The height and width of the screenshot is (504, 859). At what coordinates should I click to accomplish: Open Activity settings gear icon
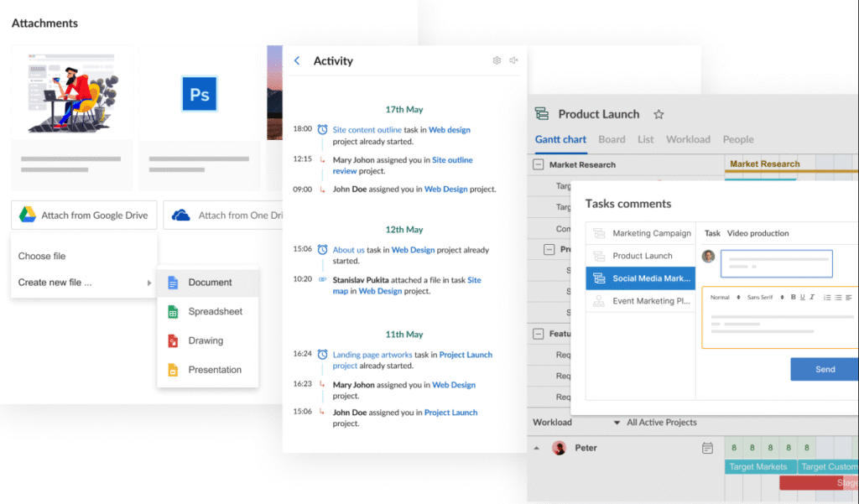point(497,60)
